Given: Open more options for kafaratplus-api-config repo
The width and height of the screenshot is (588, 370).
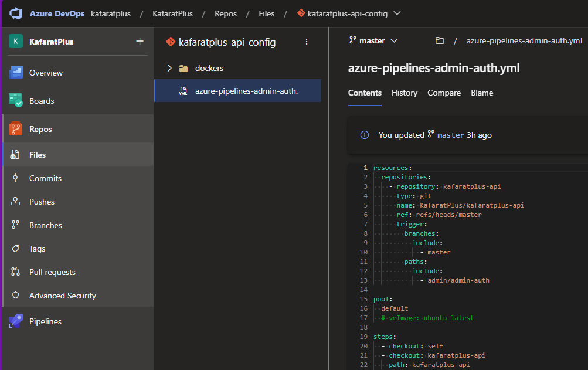Looking at the screenshot, I should pos(306,42).
